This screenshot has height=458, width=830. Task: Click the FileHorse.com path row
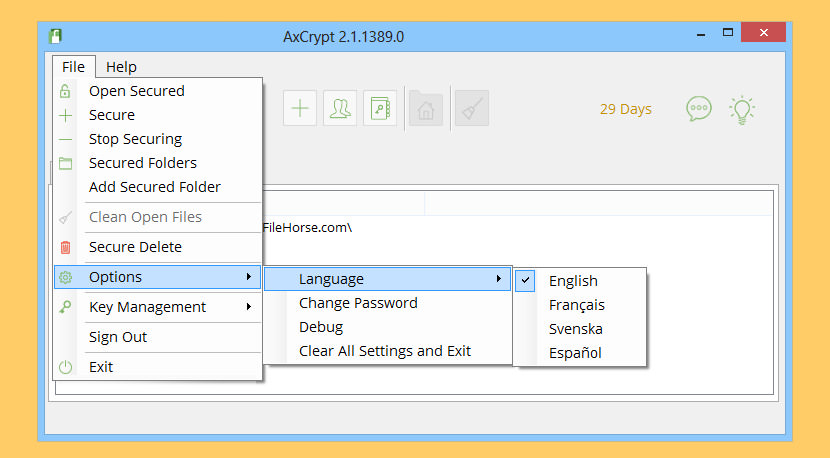(307, 228)
